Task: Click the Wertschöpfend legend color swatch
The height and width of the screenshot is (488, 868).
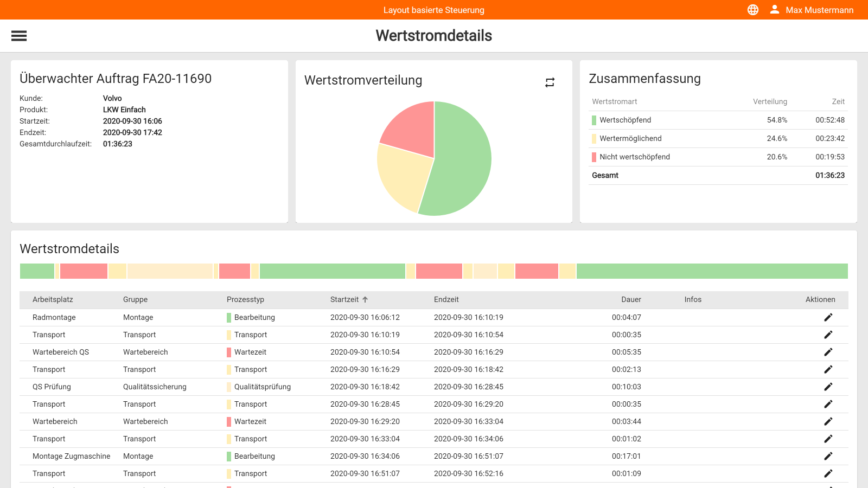Action: (593, 120)
